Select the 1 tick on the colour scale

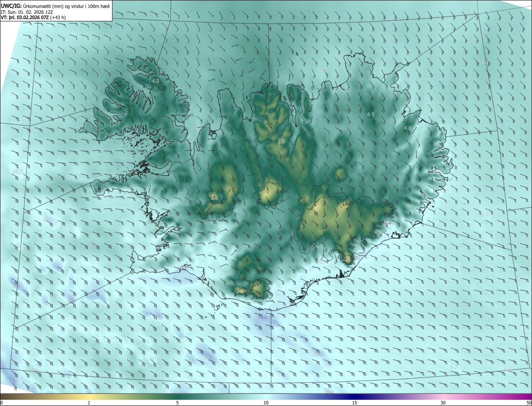tap(89, 403)
